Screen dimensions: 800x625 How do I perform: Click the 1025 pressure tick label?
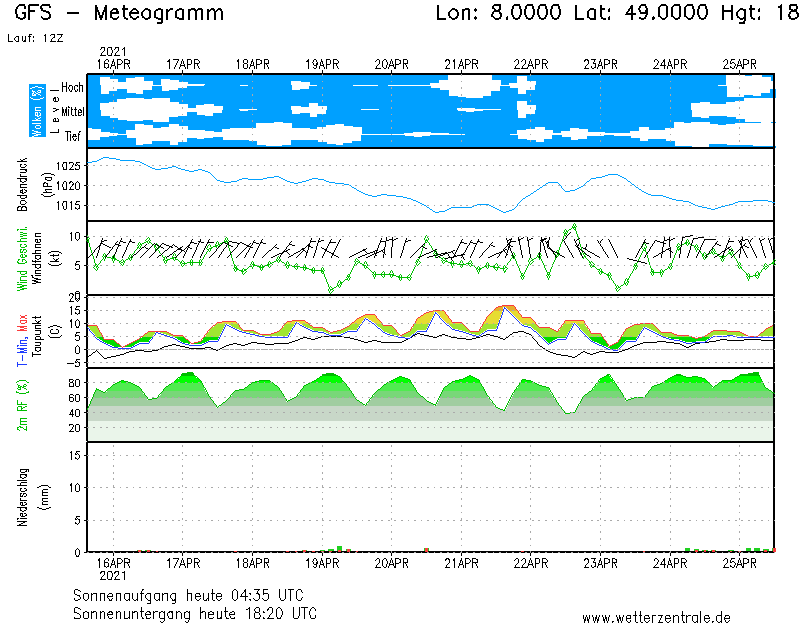(x=68, y=166)
